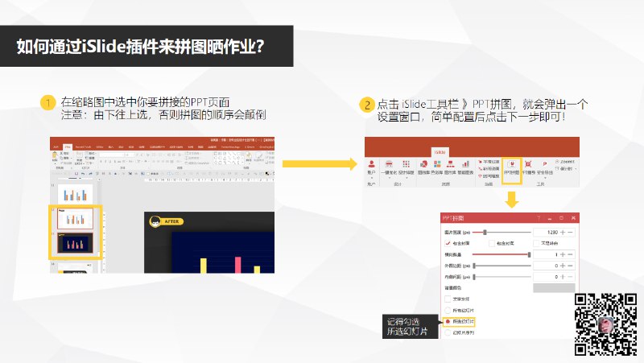The image size is (644, 363).
Task: Select the iSlide ribbon tab
Action: click(440, 152)
